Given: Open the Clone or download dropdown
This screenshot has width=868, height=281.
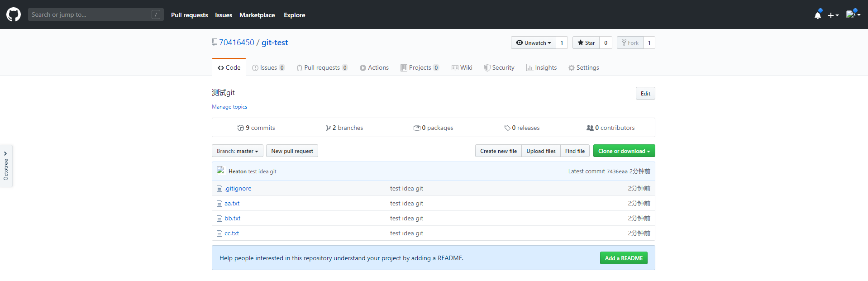Looking at the screenshot, I should point(624,151).
